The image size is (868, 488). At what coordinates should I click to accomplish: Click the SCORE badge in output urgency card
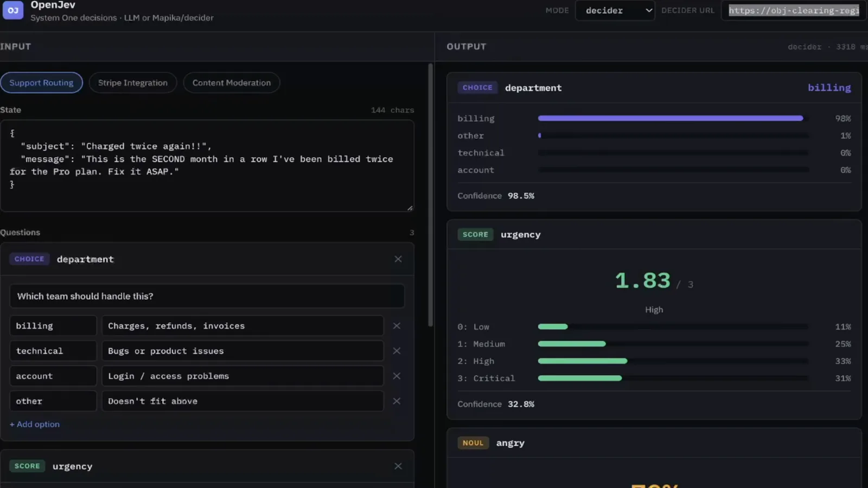click(x=475, y=234)
